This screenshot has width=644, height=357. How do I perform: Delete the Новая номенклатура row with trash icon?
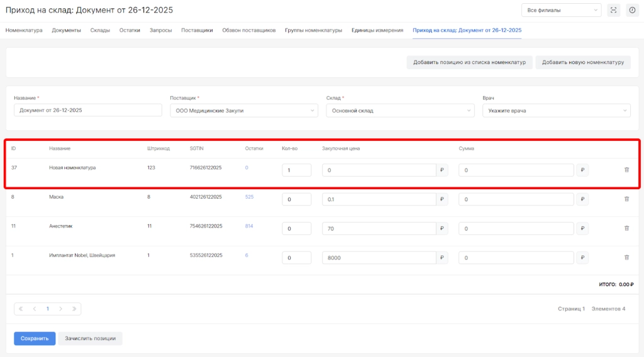tap(626, 170)
